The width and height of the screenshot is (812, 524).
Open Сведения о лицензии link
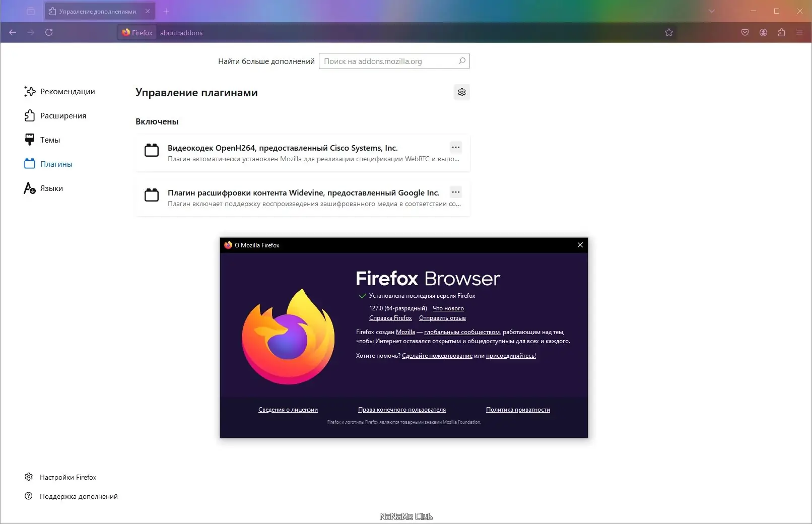tap(288, 410)
